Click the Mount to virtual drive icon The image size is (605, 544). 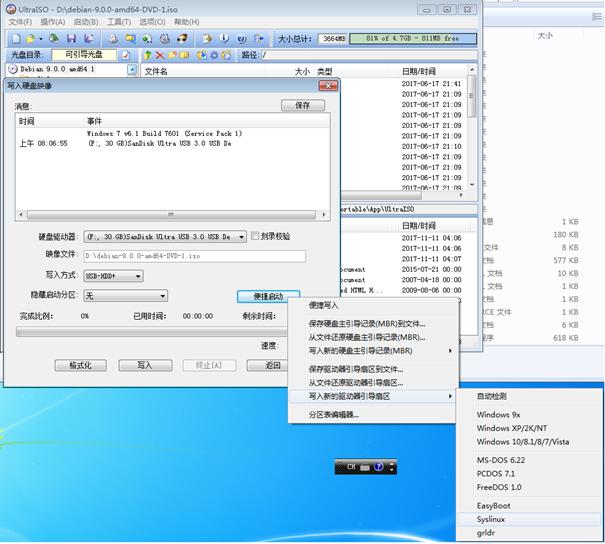[x=165, y=39]
